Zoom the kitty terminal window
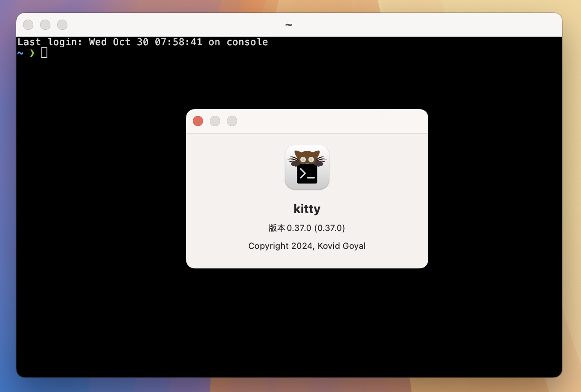This screenshot has width=581, height=392. pyautogui.click(x=62, y=25)
